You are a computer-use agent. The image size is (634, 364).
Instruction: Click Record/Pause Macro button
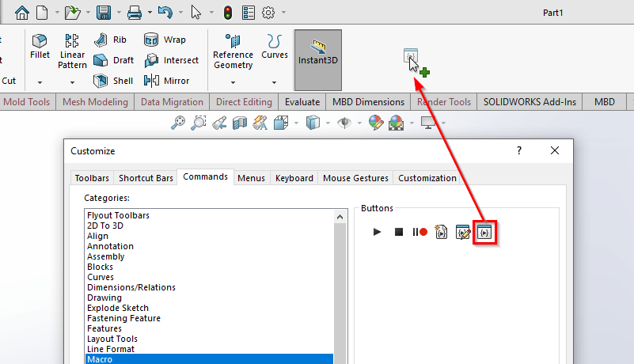point(420,232)
